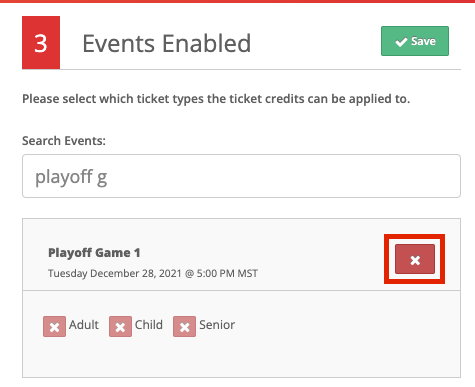Click the Search Events label
475x387 pixels.
64,141
